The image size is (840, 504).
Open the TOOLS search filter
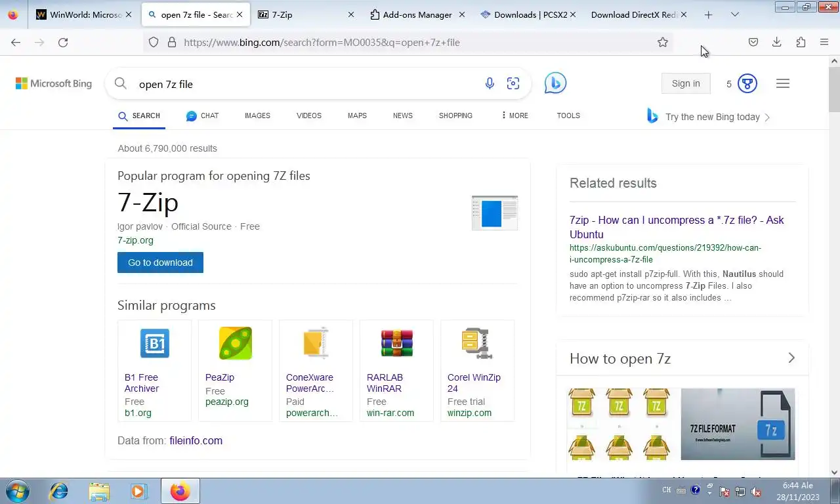(568, 115)
